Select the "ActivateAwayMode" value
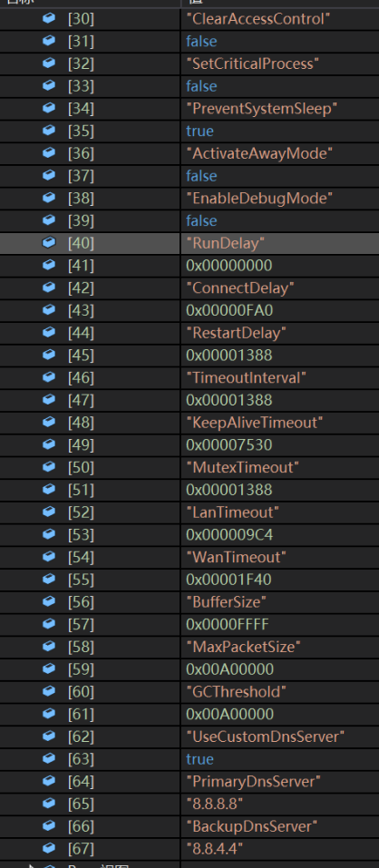Image resolution: width=379 pixels, height=868 pixels. click(259, 153)
